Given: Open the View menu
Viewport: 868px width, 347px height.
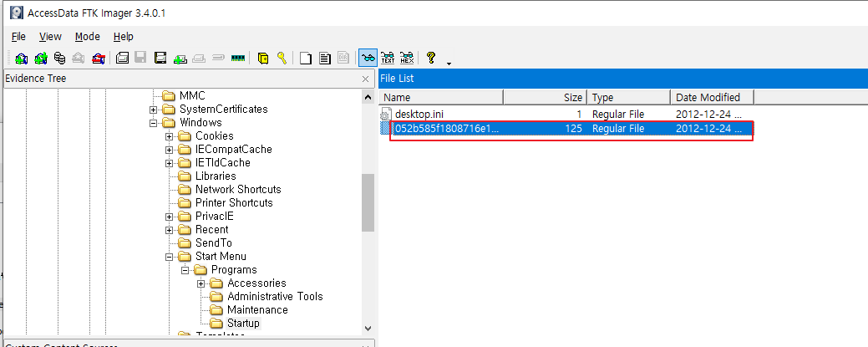Looking at the screenshot, I should [x=50, y=37].
